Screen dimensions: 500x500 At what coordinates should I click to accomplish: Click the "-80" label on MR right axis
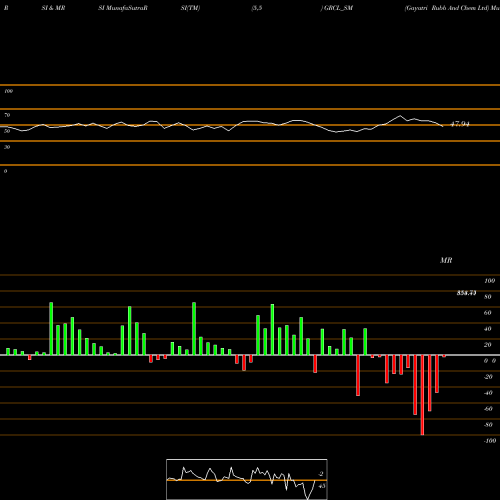[x=488, y=425]
